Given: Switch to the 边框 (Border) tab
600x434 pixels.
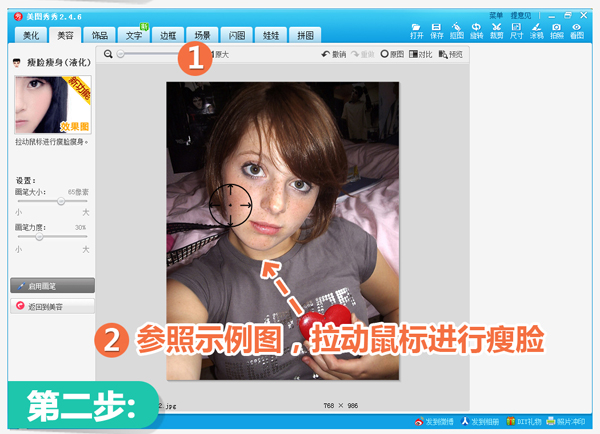Looking at the screenshot, I should (x=167, y=35).
